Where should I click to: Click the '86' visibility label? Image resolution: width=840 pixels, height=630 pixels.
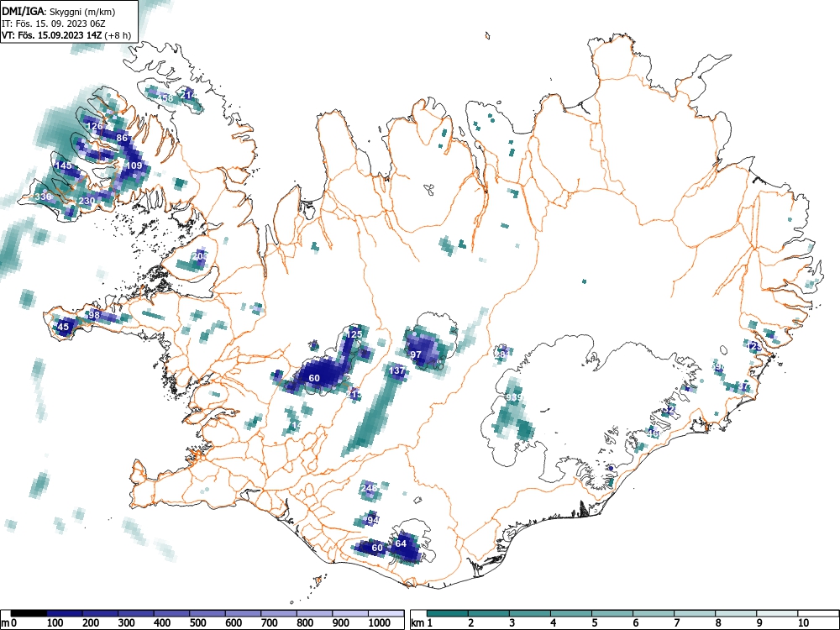pos(122,138)
